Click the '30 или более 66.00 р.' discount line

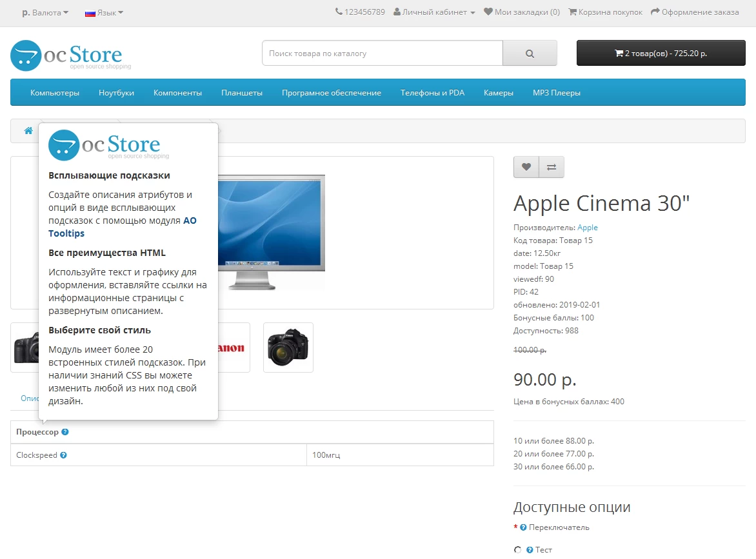click(x=553, y=466)
